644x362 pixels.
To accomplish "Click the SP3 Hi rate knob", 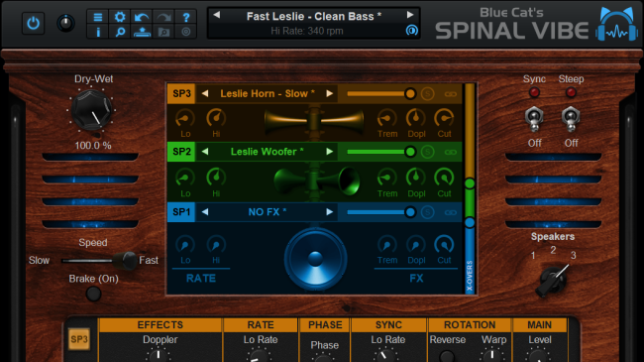I will tap(216, 118).
